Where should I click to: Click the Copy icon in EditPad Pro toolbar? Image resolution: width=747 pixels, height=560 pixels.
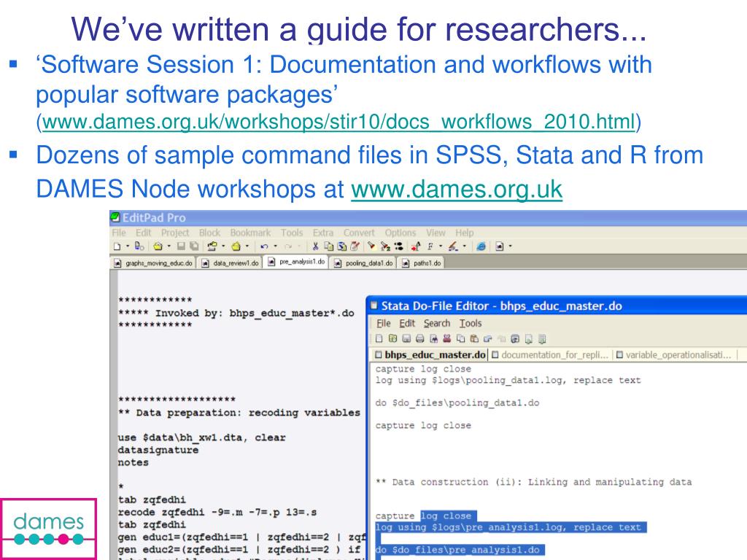[x=328, y=246]
